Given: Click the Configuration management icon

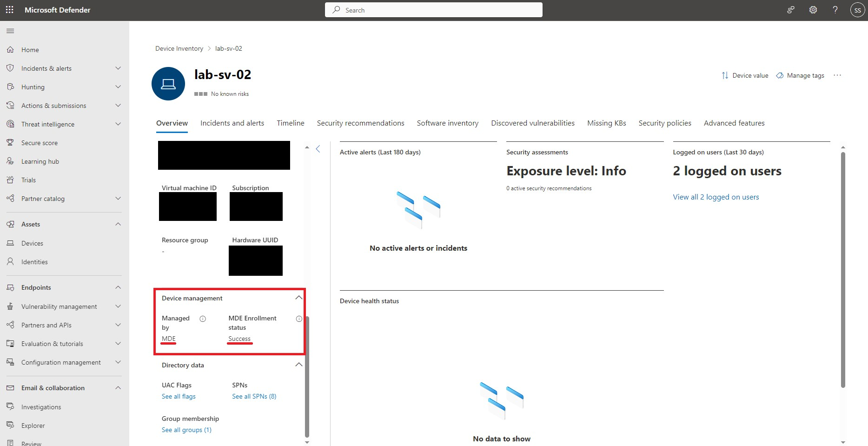Looking at the screenshot, I should pos(10,362).
